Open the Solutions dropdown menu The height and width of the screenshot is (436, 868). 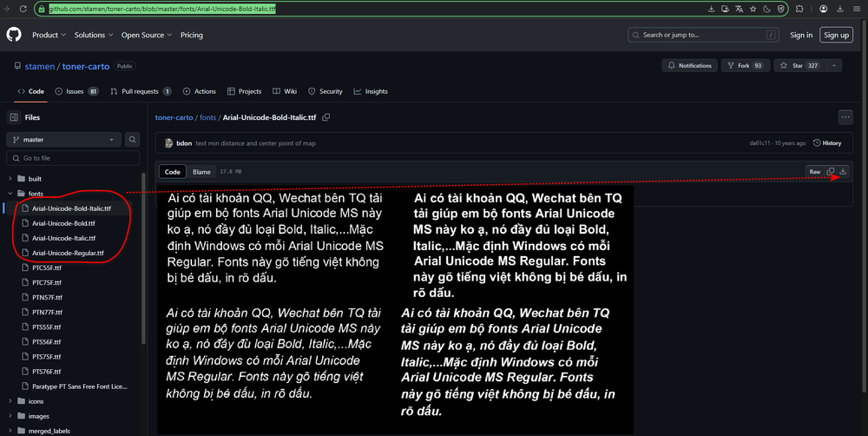tap(94, 35)
